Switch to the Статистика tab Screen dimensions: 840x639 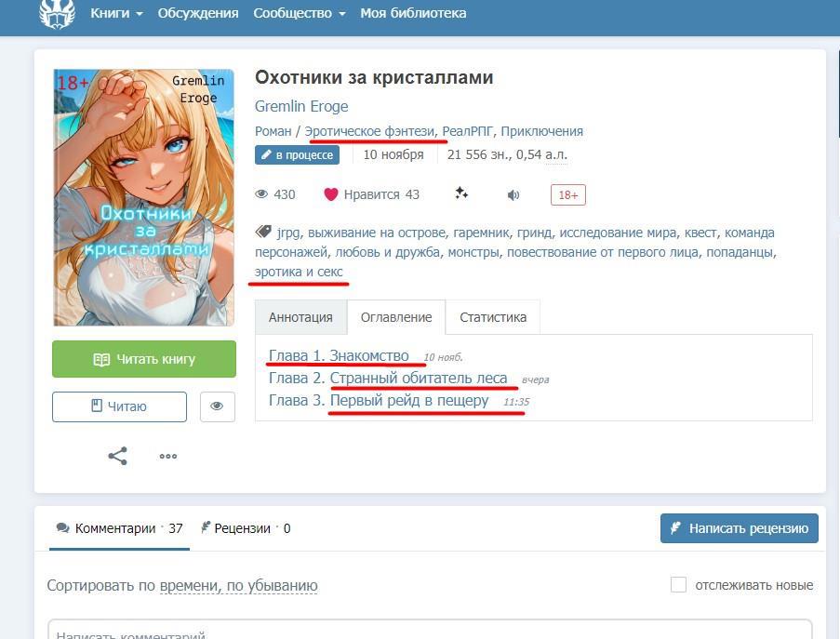(493, 317)
